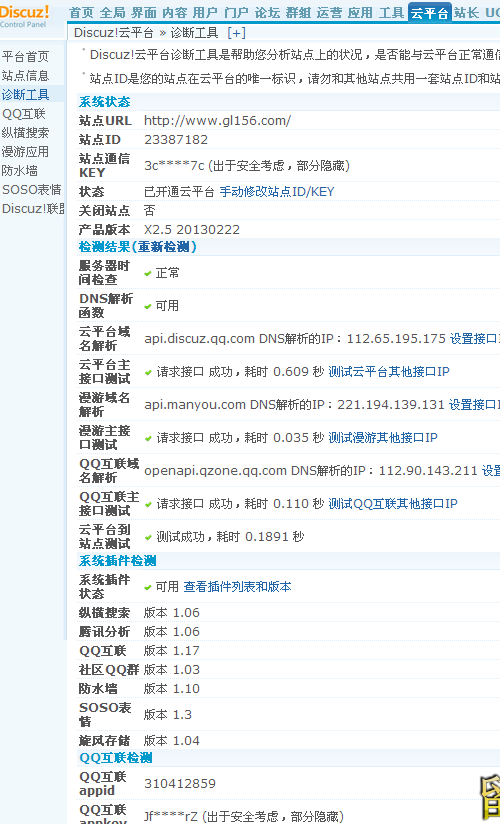Viewport: 500px width, 824px height.
Task: Select 诊断工具 in sidebar
Action: coord(25,94)
